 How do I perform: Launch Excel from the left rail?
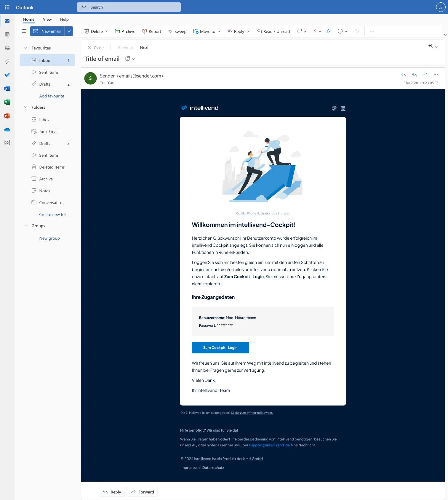pyautogui.click(x=7, y=102)
